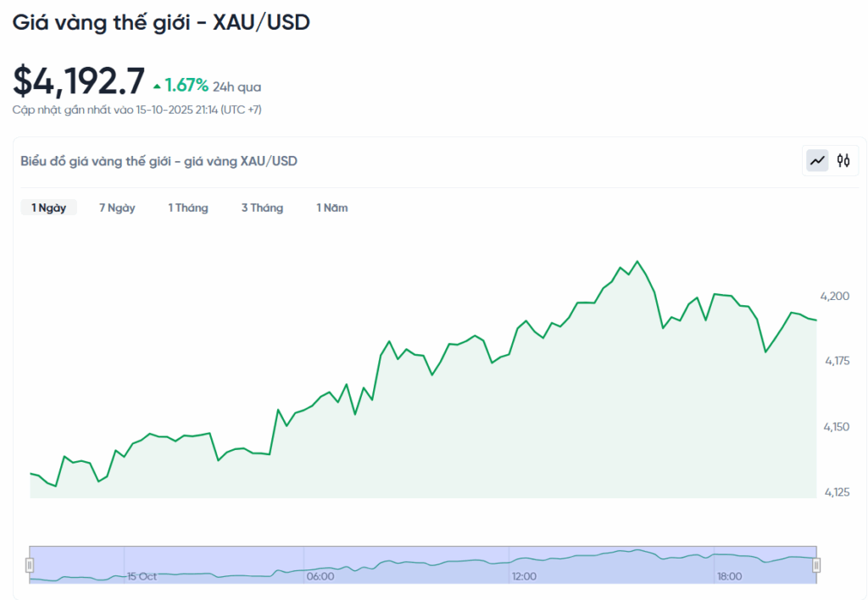Click the highest peak of the price line
The width and height of the screenshot is (868, 600).
637,261
